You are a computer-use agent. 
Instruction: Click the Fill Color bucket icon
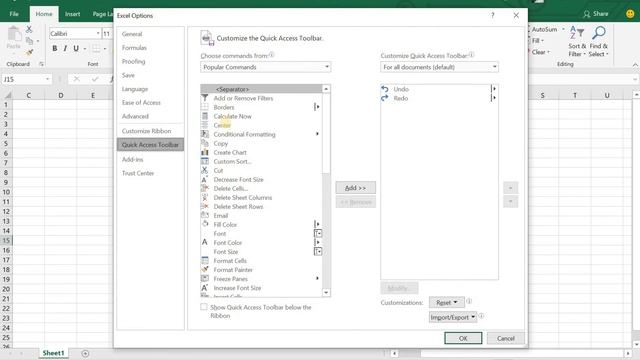pyautogui.click(x=205, y=224)
